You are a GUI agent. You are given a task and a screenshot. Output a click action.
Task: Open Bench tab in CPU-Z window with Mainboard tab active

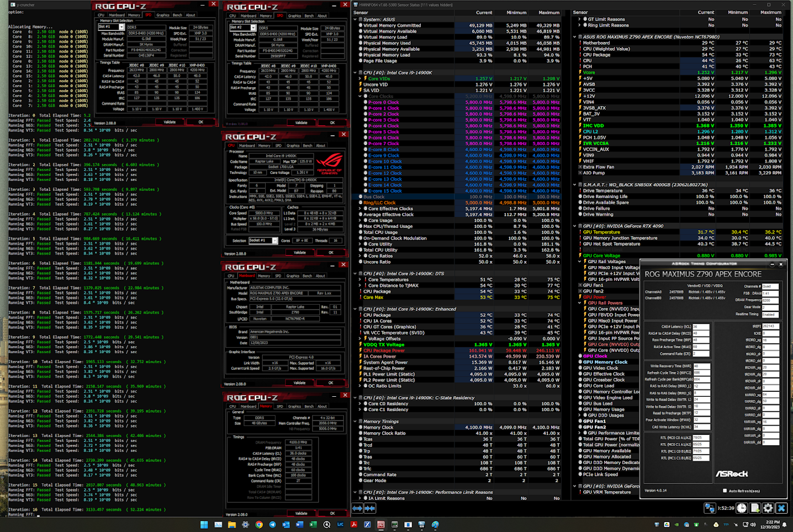[308, 276]
